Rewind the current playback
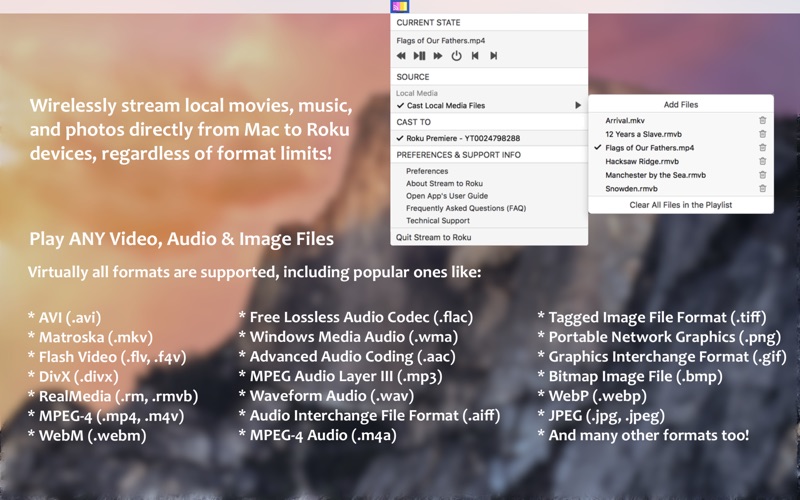800x500 pixels. click(x=401, y=56)
